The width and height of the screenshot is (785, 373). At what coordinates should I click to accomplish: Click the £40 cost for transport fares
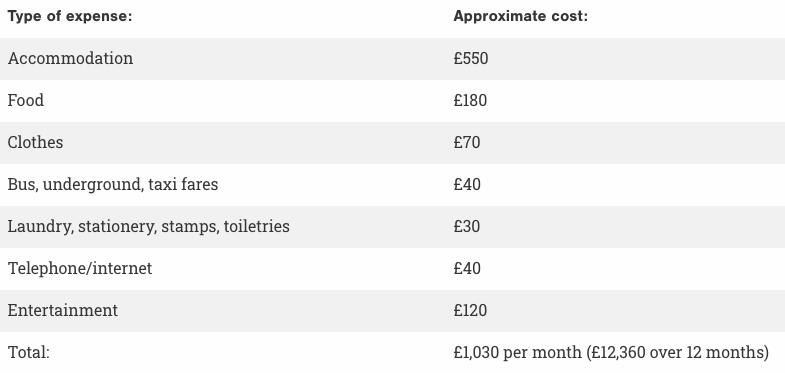pos(467,184)
